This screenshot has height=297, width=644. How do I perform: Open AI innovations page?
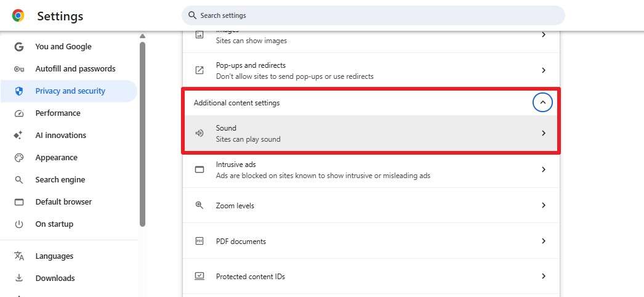tap(68, 136)
